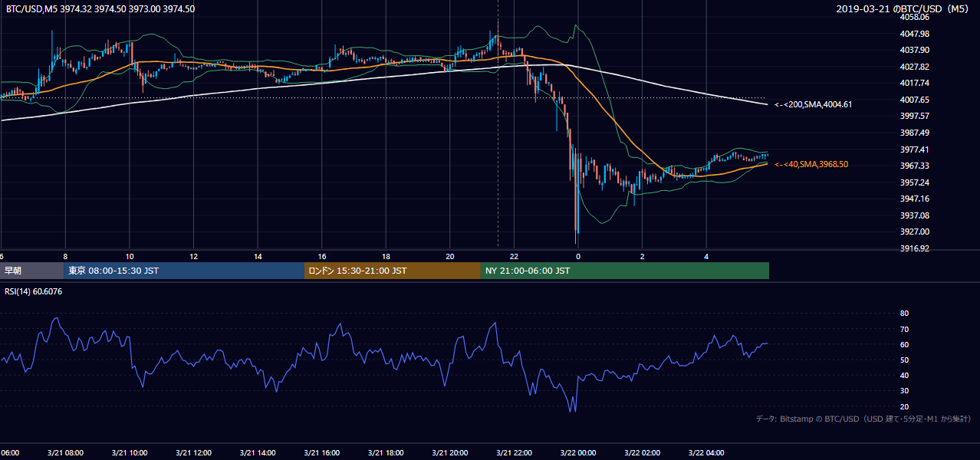Click date label 3/22 04:00
The height and width of the screenshot is (460, 980).
[x=706, y=453]
